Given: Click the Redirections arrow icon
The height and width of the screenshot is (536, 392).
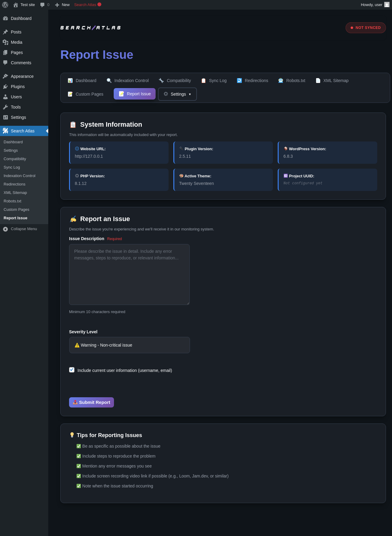Looking at the screenshot, I should click(239, 81).
